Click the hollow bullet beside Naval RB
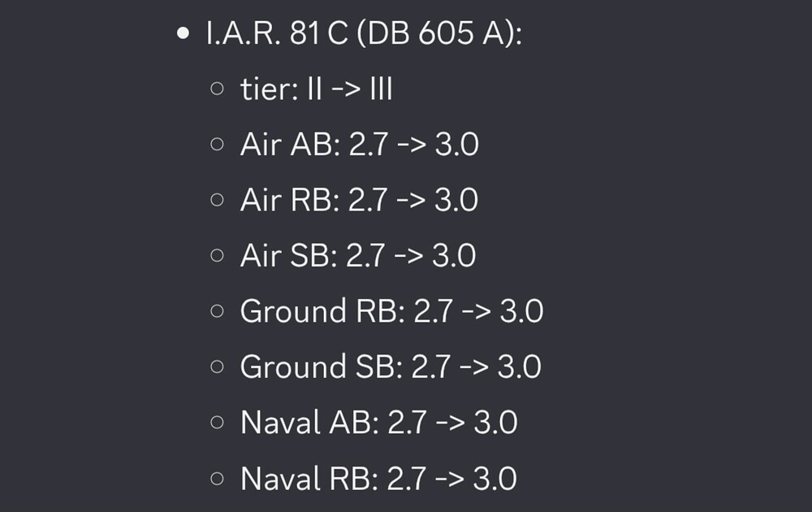This screenshot has width=812, height=512. [218, 478]
